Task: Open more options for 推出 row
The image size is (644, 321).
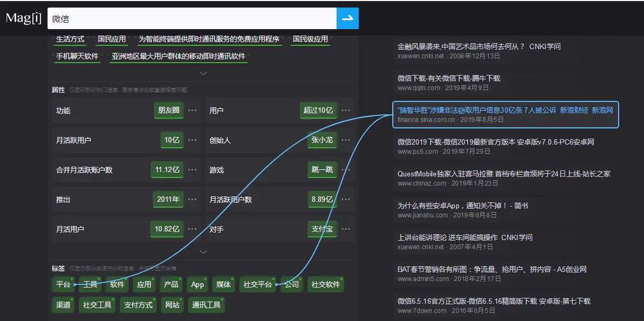Action: click(x=192, y=200)
